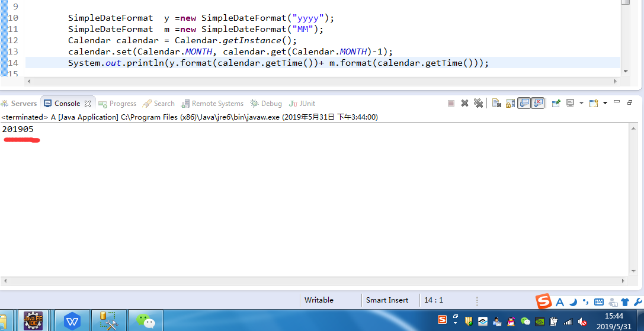
Task: Close the Console tab
Action: 88,104
